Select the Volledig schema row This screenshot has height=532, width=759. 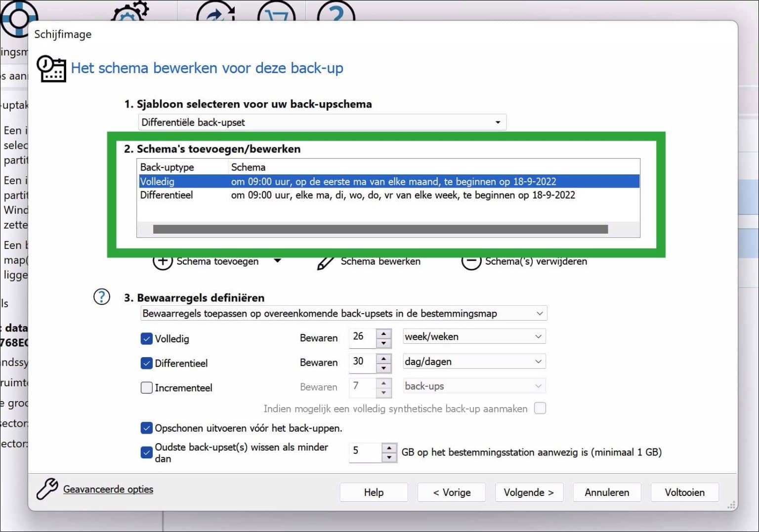[x=388, y=181]
